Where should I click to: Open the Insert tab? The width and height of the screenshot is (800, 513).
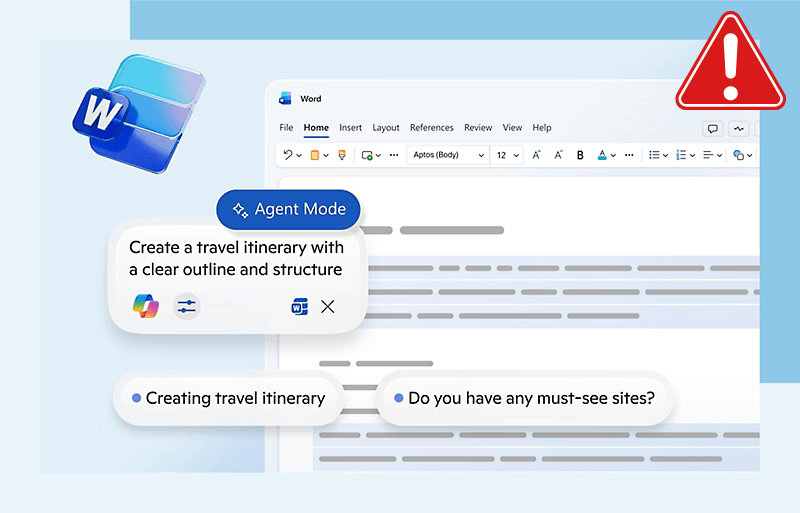coord(351,128)
